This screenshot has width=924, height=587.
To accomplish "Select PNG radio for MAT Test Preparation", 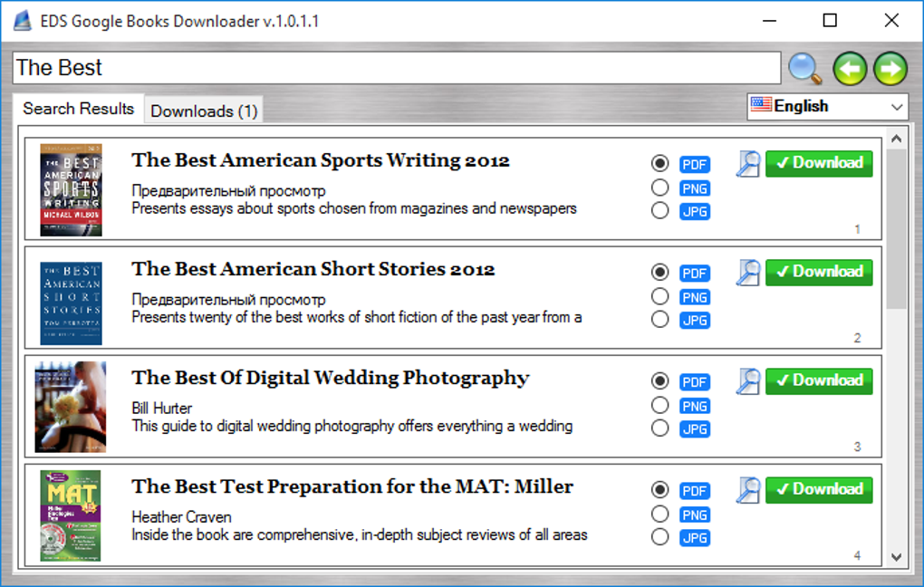I will tap(660, 514).
